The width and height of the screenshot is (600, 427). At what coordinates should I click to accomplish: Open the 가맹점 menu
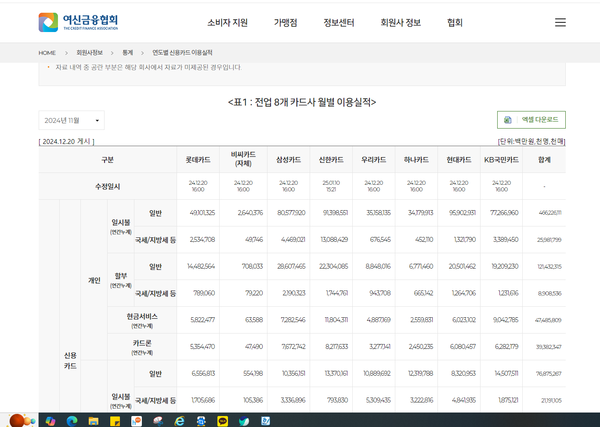point(285,23)
